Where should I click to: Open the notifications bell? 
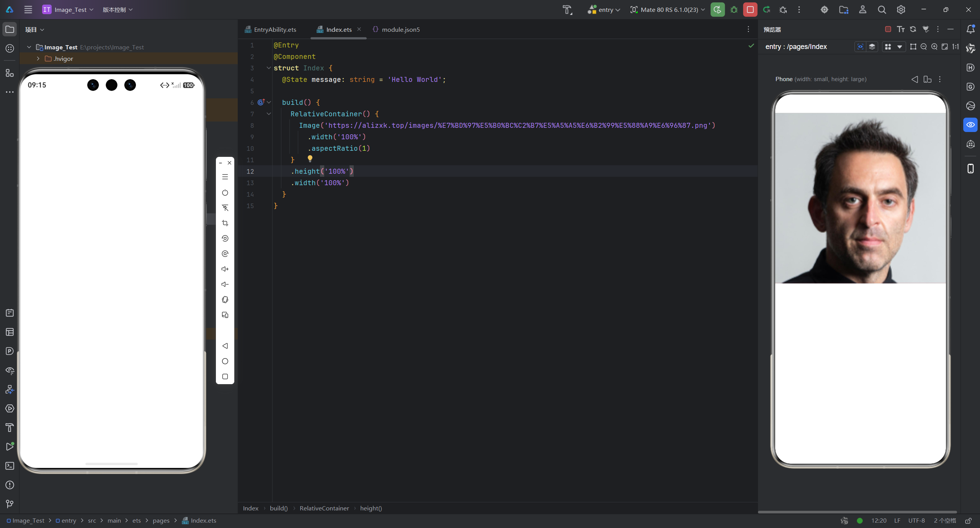tap(970, 29)
